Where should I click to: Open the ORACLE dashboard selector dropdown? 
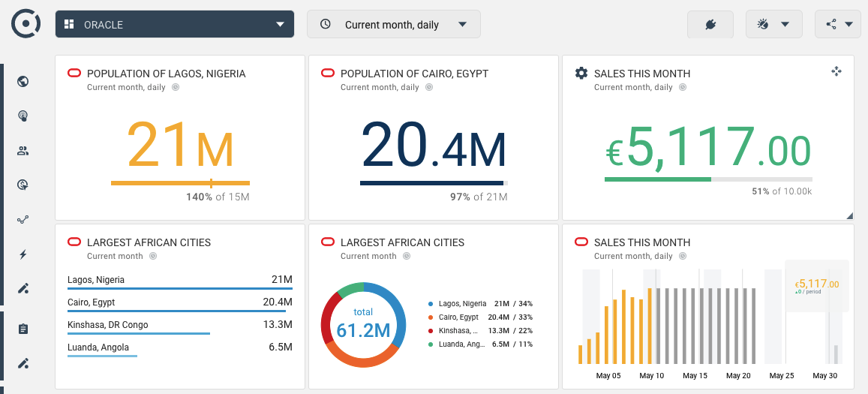pos(174,24)
